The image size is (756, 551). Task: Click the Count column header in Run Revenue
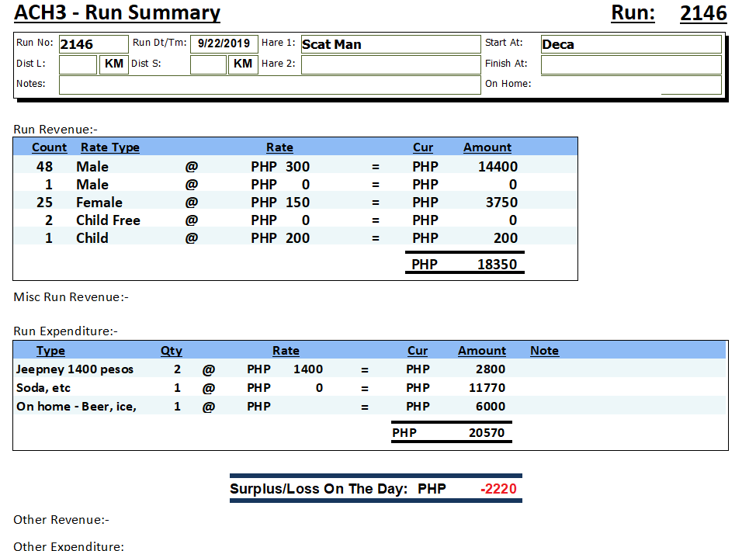(49, 147)
